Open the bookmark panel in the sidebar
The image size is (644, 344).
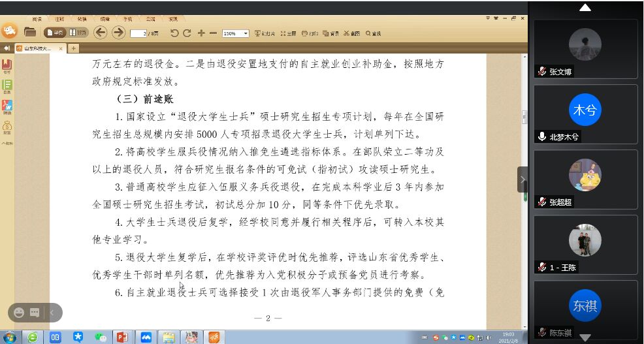(7, 66)
